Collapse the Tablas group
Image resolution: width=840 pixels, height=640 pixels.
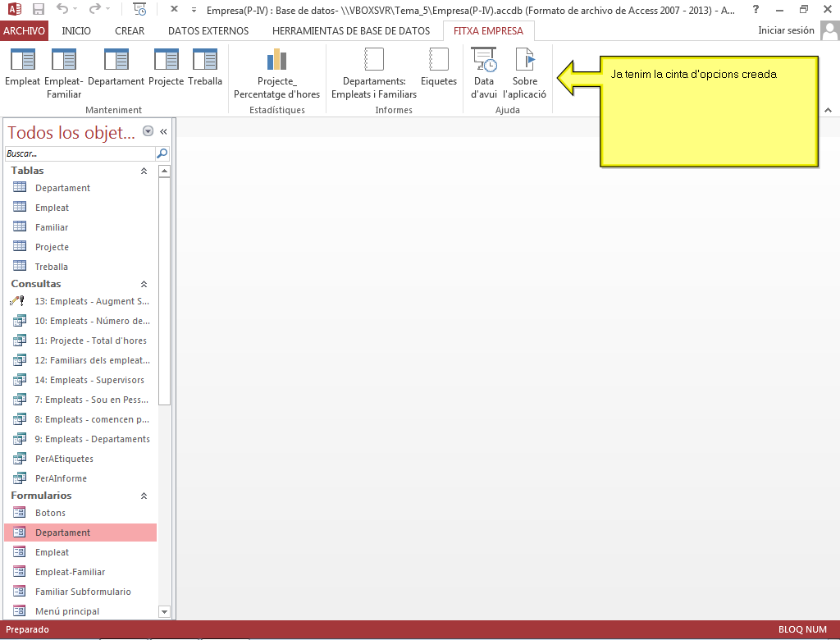click(144, 171)
